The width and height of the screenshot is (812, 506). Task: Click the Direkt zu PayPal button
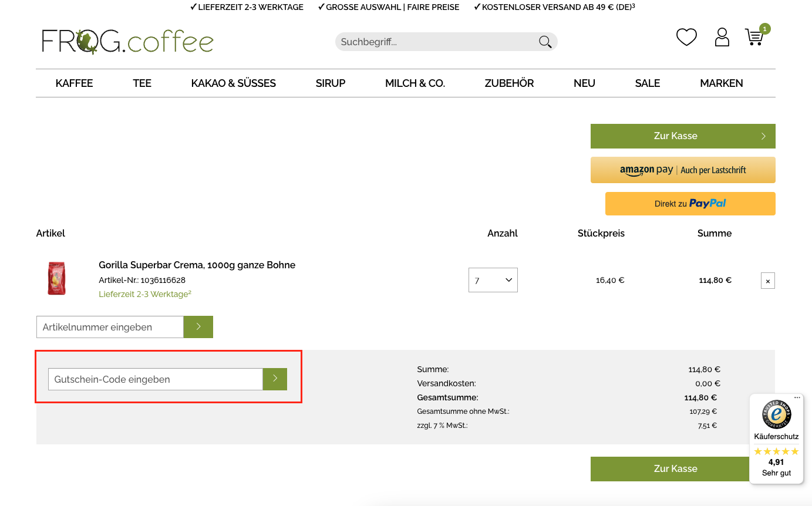click(690, 204)
